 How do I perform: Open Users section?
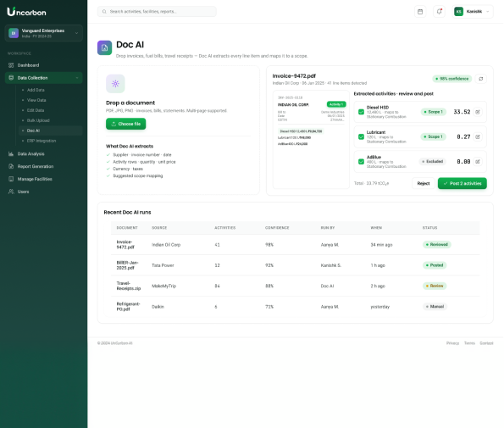[43, 192]
